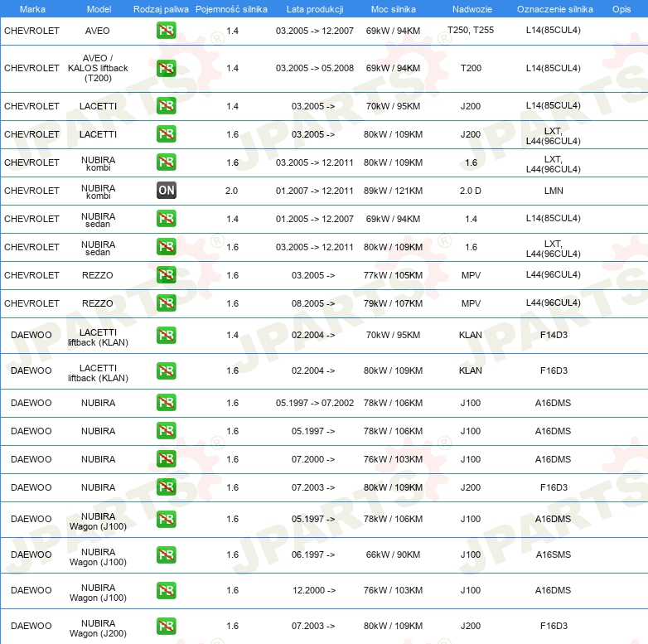The width and height of the screenshot is (648, 644).
Task: Click '01.2007 -> 12.2011' production years cell
Action: pyautogui.click(x=315, y=191)
